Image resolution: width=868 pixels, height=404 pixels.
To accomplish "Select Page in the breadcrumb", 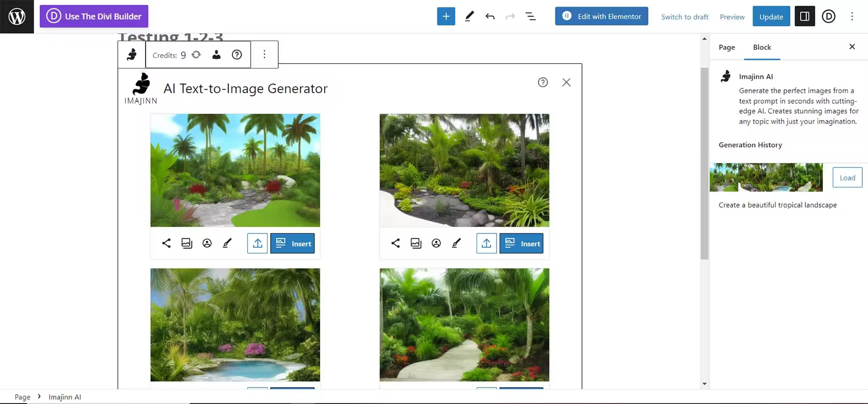I will (22, 397).
